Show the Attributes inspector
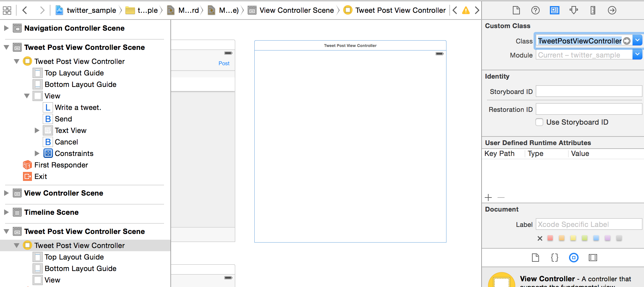This screenshot has width=644, height=287. (574, 10)
